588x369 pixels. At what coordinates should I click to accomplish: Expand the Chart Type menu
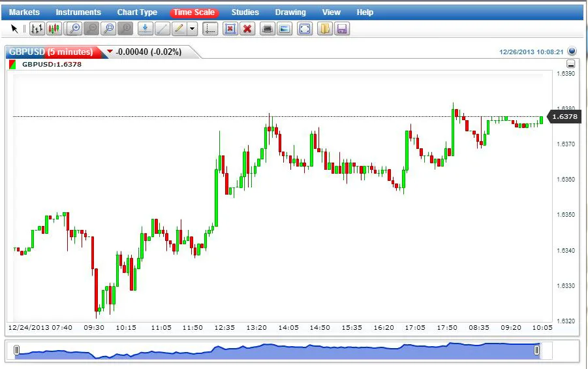tap(137, 12)
